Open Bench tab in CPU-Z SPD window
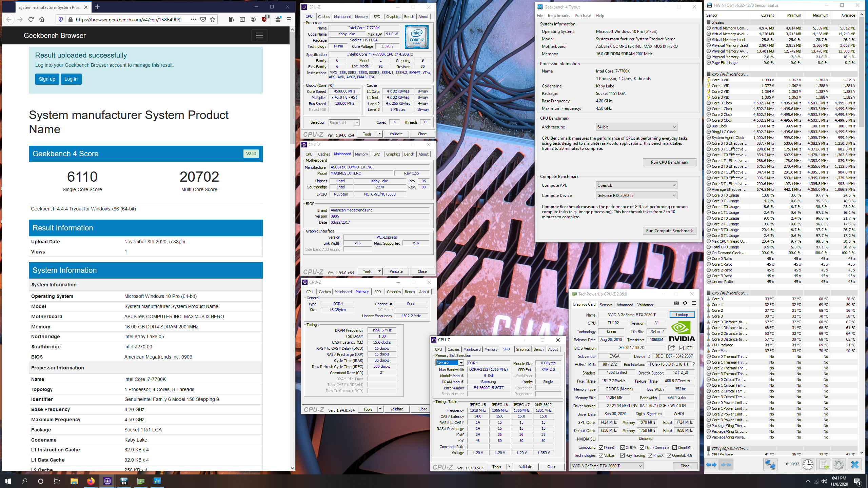The image size is (868, 488). pos(538,349)
